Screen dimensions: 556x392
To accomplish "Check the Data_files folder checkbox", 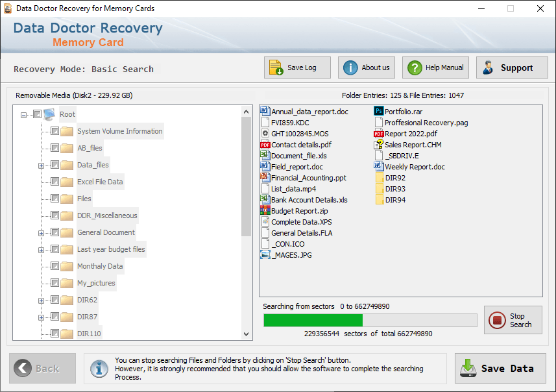I will click(x=54, y=165).
